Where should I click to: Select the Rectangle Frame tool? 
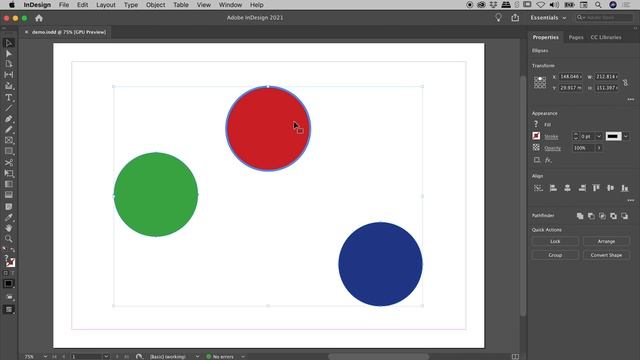(9, 140)
